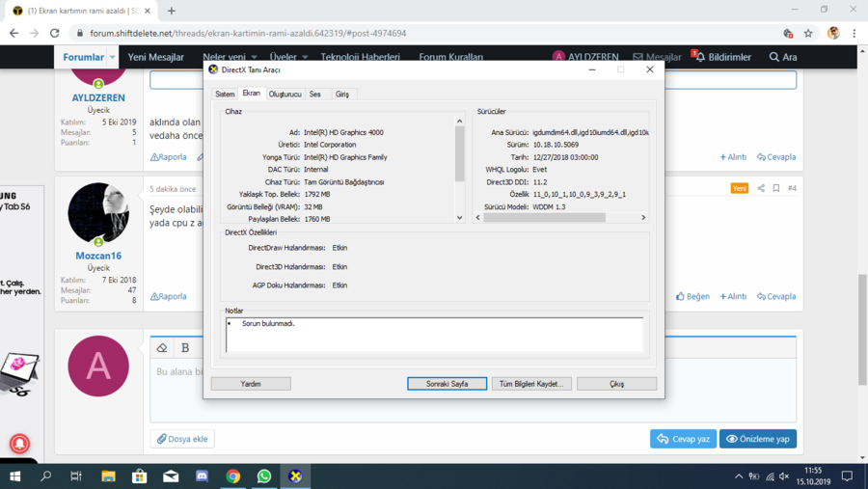Click the bookmark icon on post #4
Screen dimensions: 868x489
(x=776, y=188)
